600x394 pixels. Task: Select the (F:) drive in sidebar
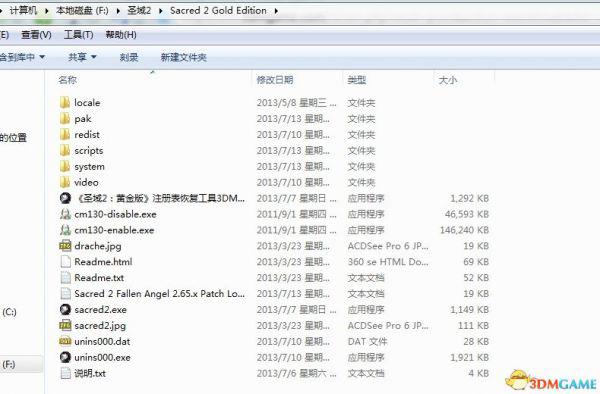click(8, 365)
